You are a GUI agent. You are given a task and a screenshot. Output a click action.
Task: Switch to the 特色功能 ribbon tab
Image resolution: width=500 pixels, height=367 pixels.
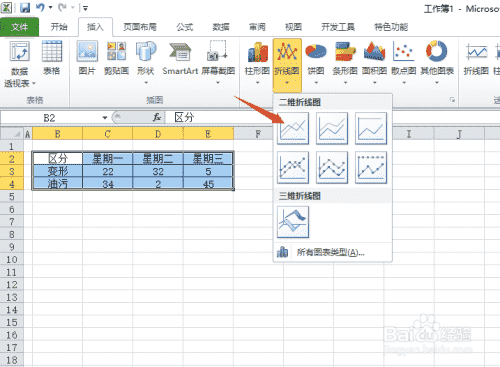(x=391, y=27)
